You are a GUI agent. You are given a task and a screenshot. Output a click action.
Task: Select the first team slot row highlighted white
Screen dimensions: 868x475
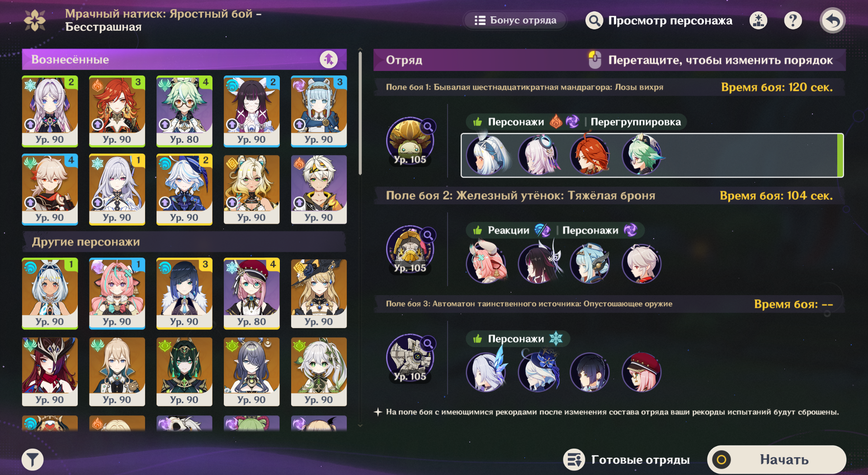[652, 155]
